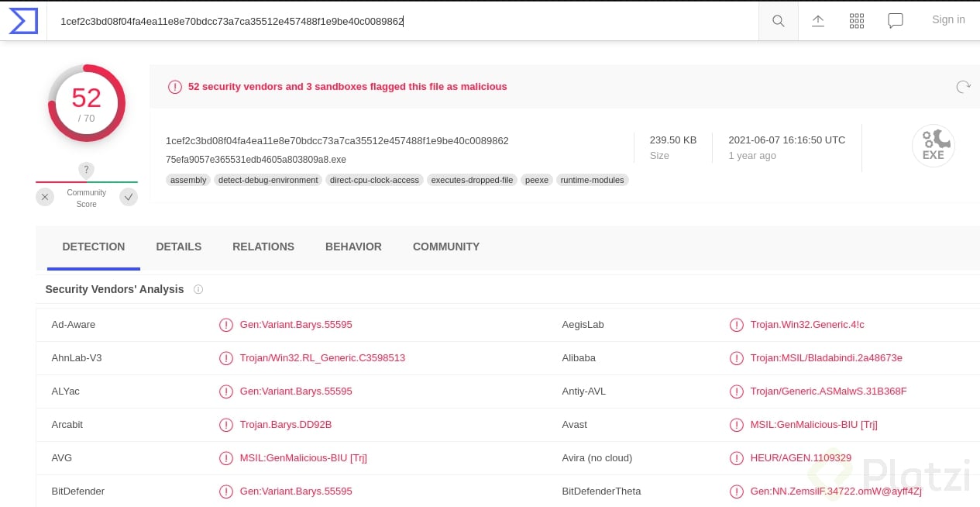Select the warning icon in Avast row
The width and height of the screenshot is (980, 507).
click(x=737, y=425)
